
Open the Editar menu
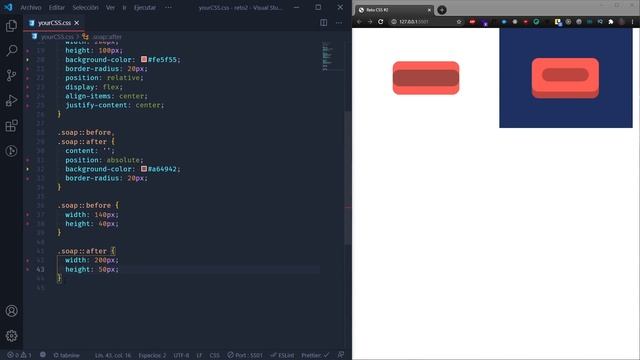[57, 7]
